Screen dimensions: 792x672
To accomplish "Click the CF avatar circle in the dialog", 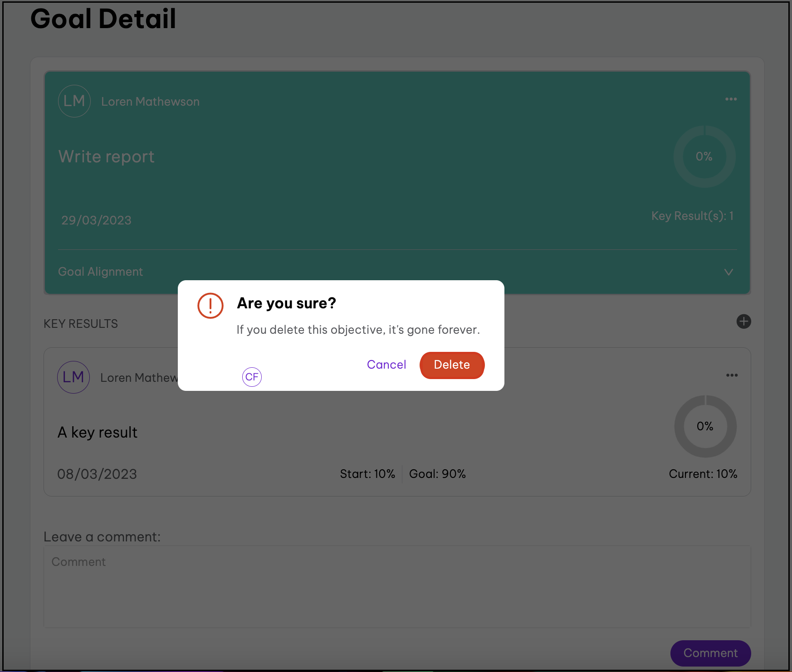I will [252, 377].
